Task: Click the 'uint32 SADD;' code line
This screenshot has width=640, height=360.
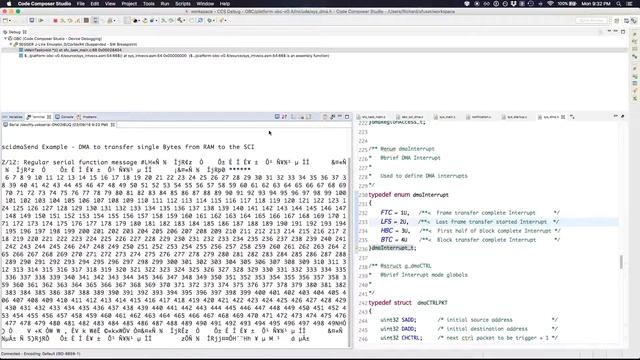Action: tap(398, 320)
